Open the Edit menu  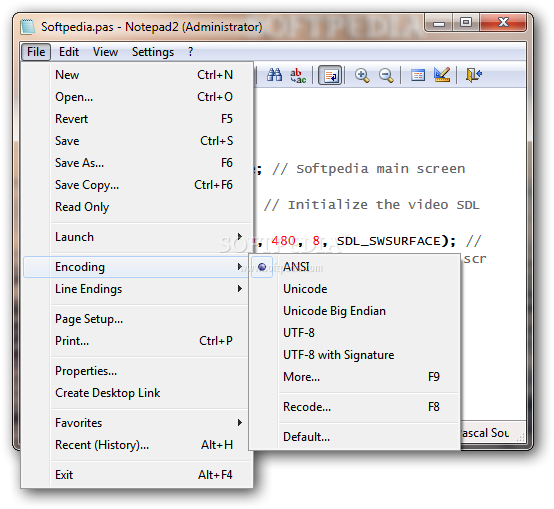[x=69, y=52]
